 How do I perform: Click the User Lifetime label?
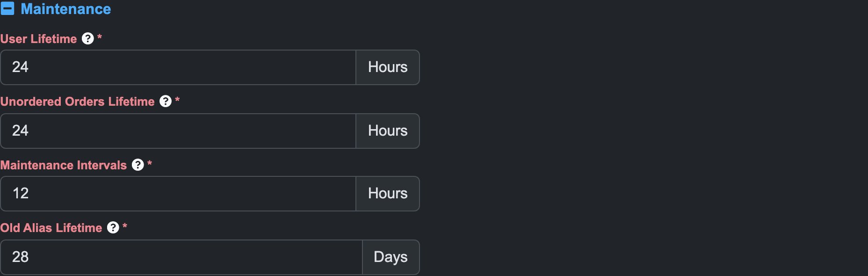(x=38, y=39)
